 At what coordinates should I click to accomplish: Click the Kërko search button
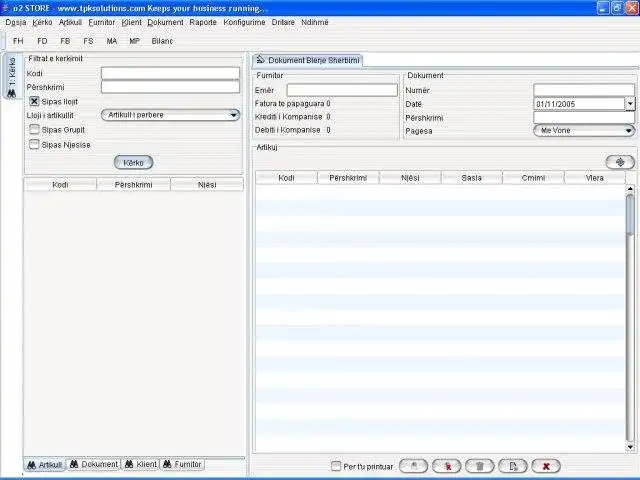point(133,162)
